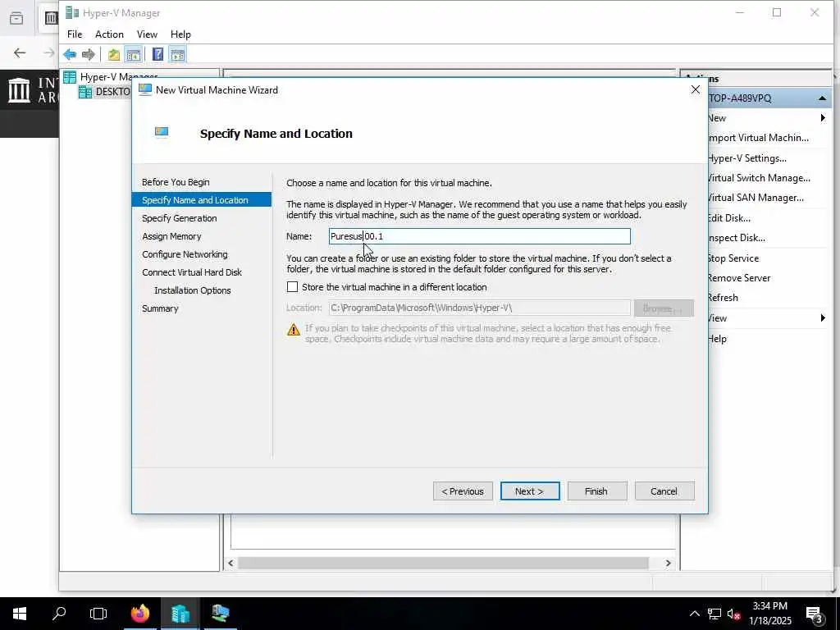Image resolution: width=840 pixels, height=630 pixels.
Task: Switch to Firefox from the taskbar
Action: [140, 614]
